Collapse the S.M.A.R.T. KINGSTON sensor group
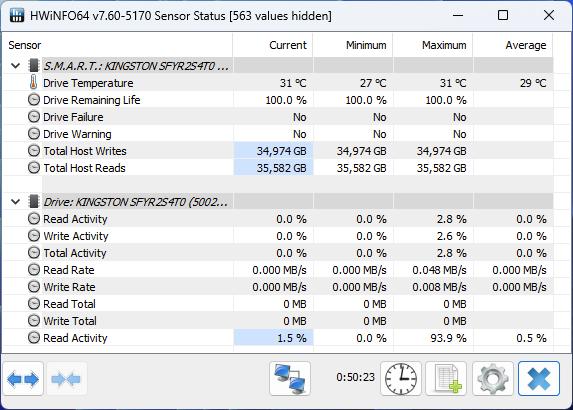This screenshot has height=410, width=573. (x=15, y=66)
